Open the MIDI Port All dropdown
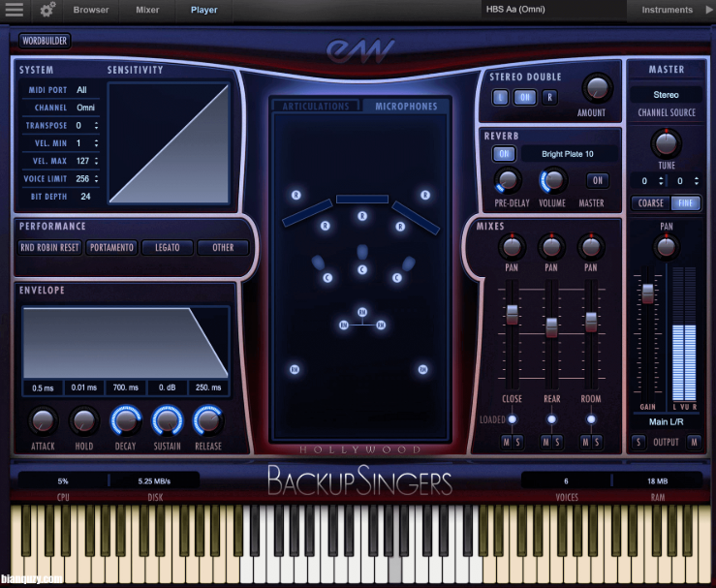 [x=81, y=90]
